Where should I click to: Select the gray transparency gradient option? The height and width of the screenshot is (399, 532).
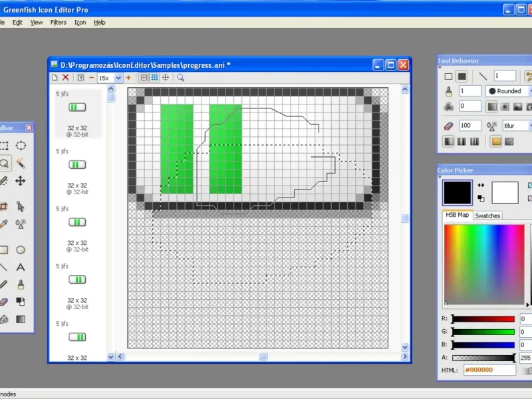pos(509,141)
